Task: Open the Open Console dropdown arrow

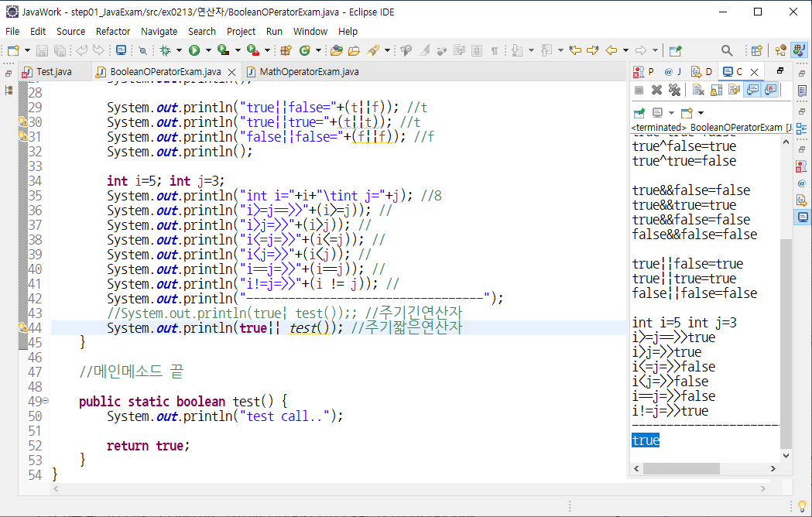Action: coord(701,112)
